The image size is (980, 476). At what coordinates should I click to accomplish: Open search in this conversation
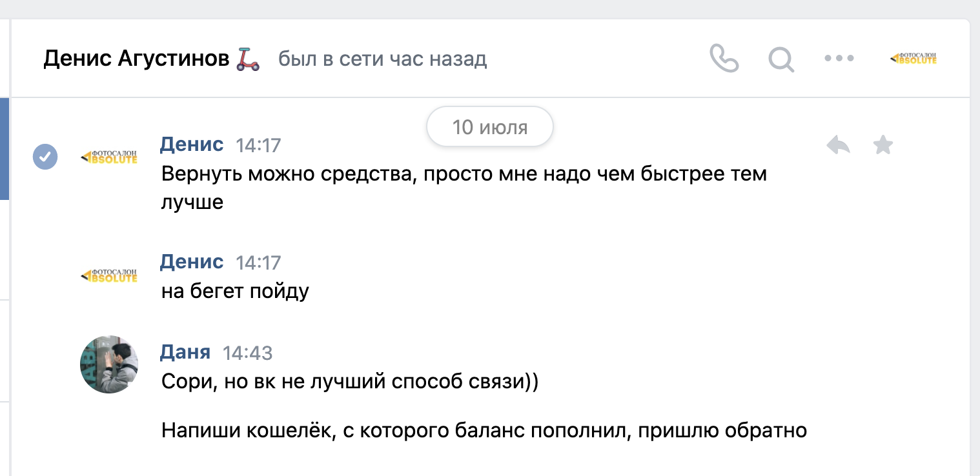click(781, 59)
